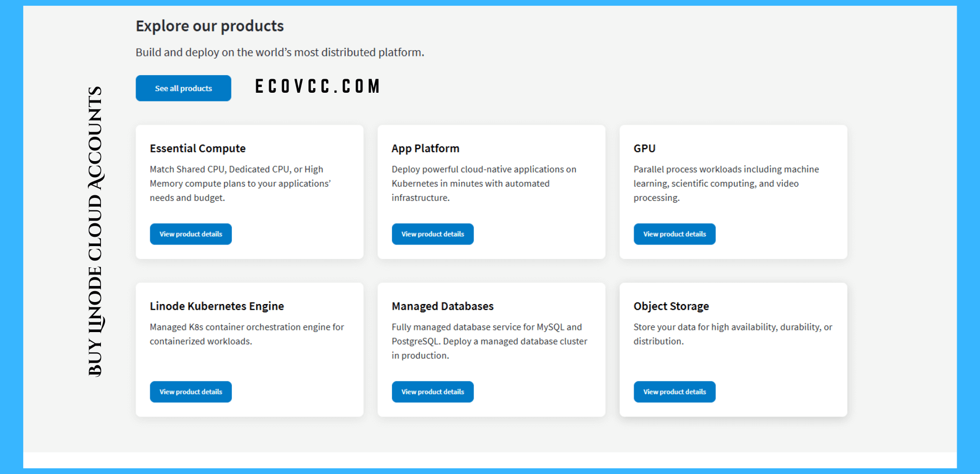980x474 pixels.
Task: Click the Explore our products heading
Action: pyautogui.click(x=210, y=26)
